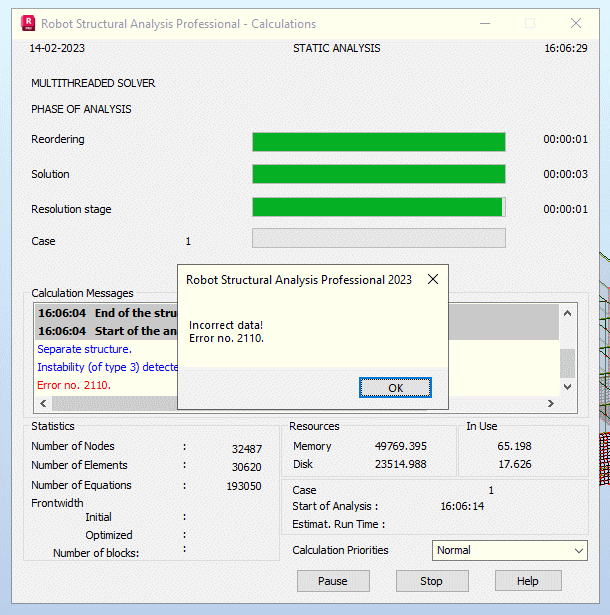Select the 'Separate structure.' message
This screenshot has height=615, width=610.
pos(84,349)
